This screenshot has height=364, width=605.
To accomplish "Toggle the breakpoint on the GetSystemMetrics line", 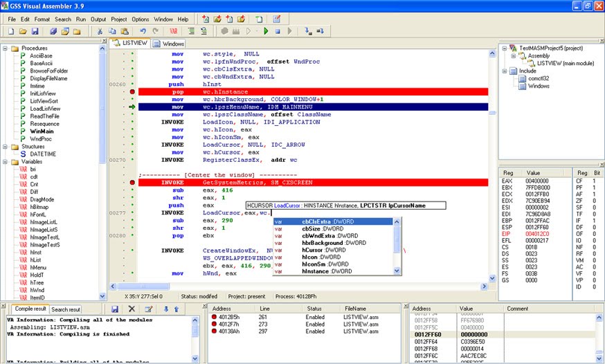I will pos(132,183).
